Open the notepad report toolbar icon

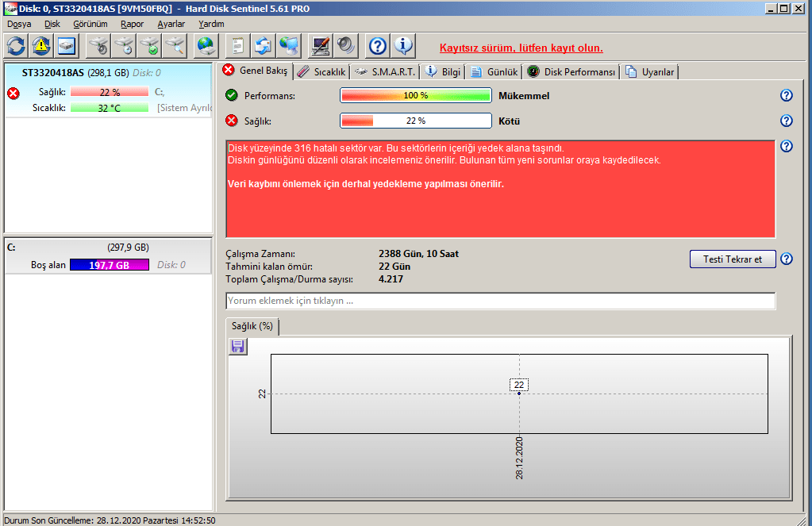tap(237, 46)
